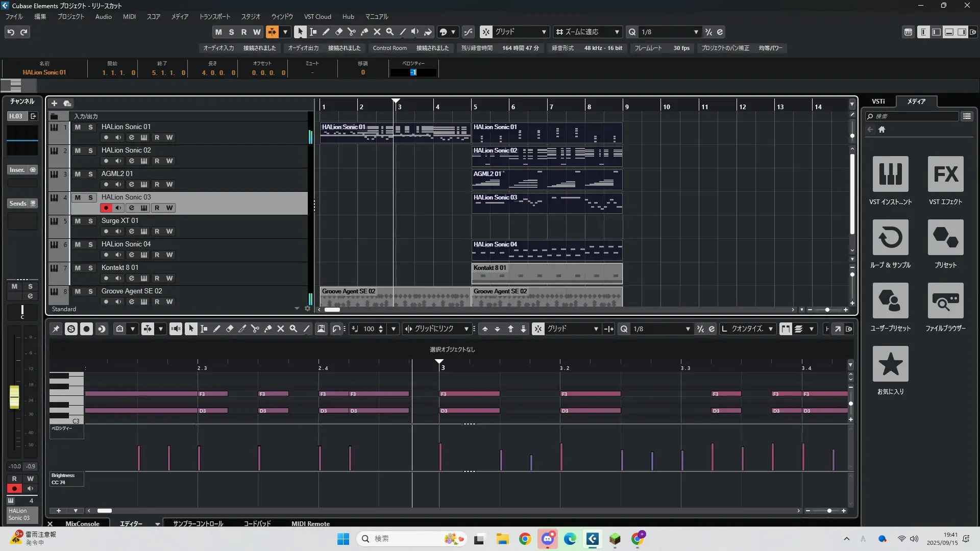
Task: Switch to the MixConsole tab
Action: 82,523
